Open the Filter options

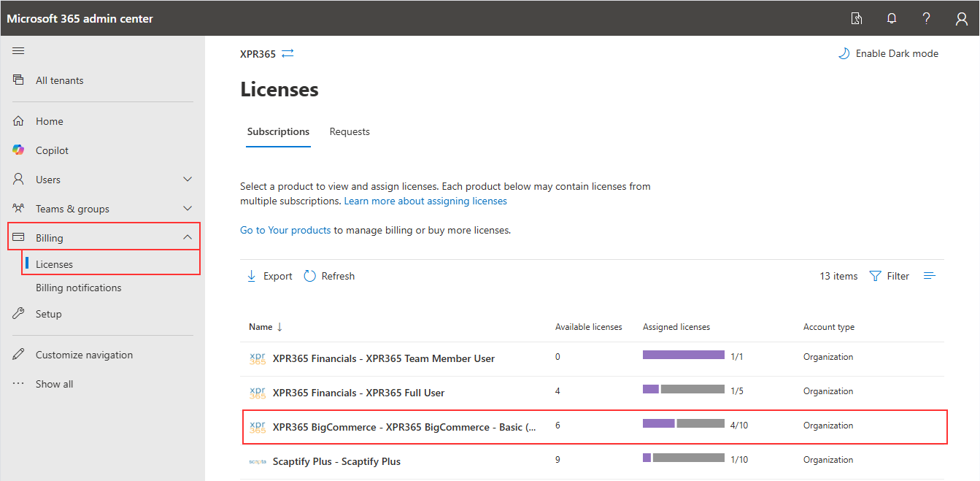(x=890, y=275)
